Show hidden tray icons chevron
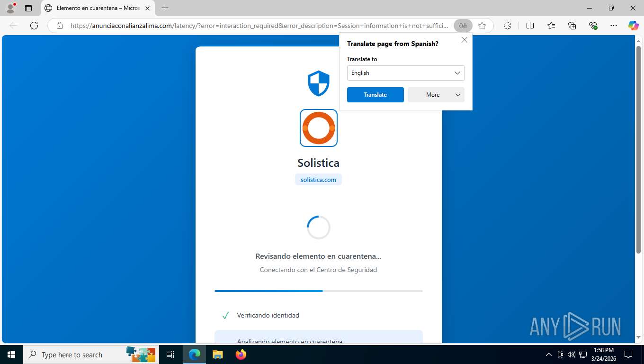The height and width of the screenshot is (364, 644). pyautogui.click(x=549, y=355)
